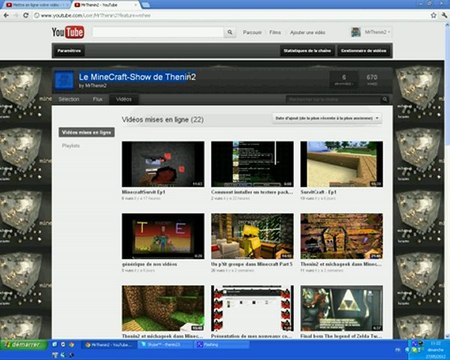Select Vidéos mises en ligne sidebar button
Screen dimensions: 450x360
click(x=87, y=132)
